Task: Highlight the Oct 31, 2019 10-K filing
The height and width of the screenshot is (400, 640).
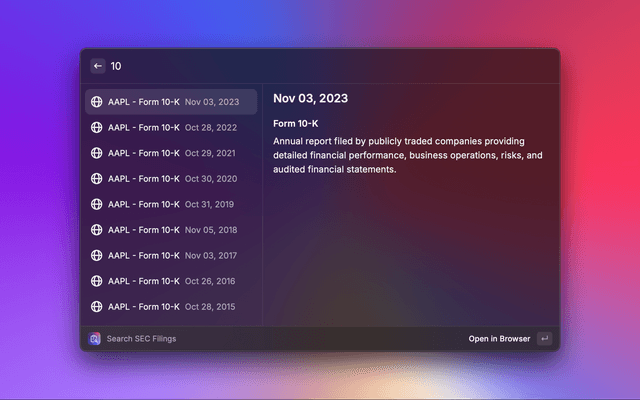Action: click(170, 204)
